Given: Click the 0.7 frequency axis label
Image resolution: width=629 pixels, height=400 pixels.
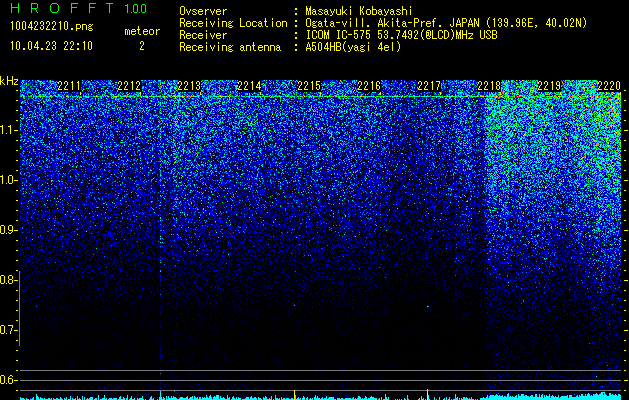Looking at the screenshot, I should (x=9, y=330).
